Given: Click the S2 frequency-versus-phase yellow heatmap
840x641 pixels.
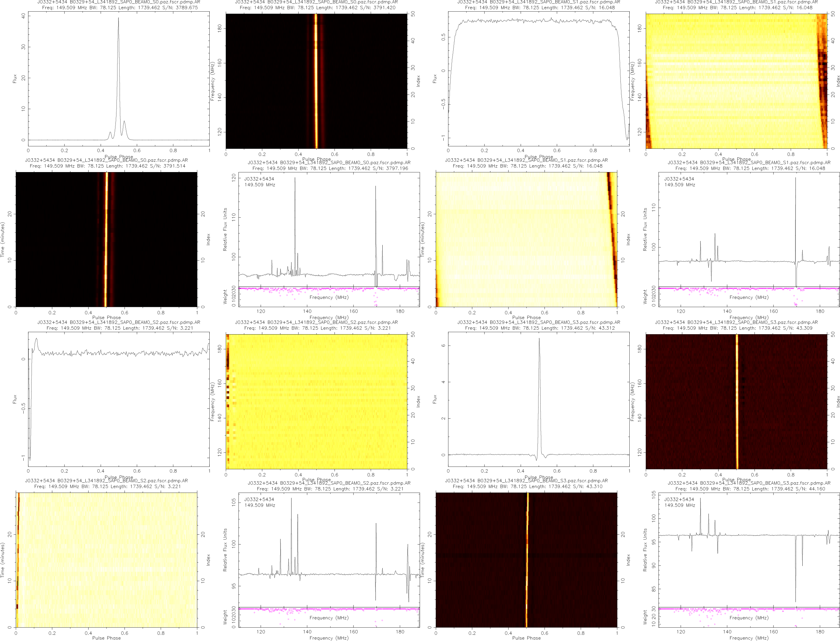Looking at the screenshot, I should (x=317, y=401).
